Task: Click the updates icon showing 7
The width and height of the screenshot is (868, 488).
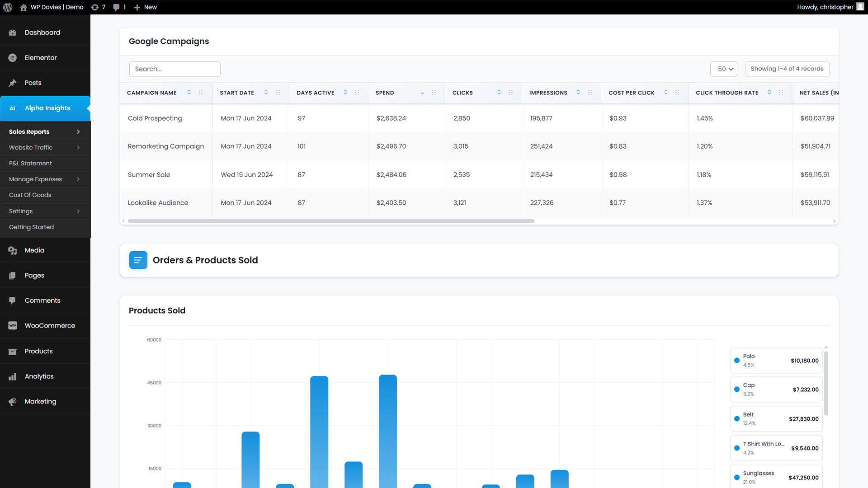Action: point(95,7)
